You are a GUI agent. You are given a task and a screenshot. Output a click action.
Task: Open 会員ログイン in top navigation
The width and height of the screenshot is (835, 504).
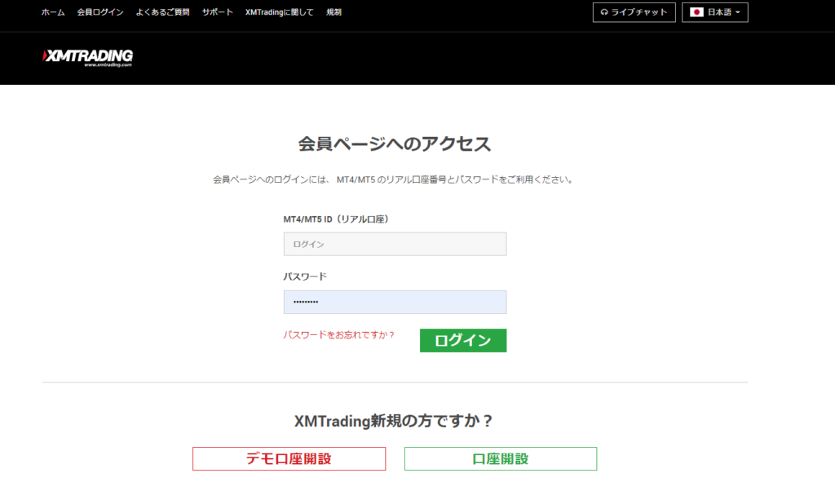click(x=100, y=12)
